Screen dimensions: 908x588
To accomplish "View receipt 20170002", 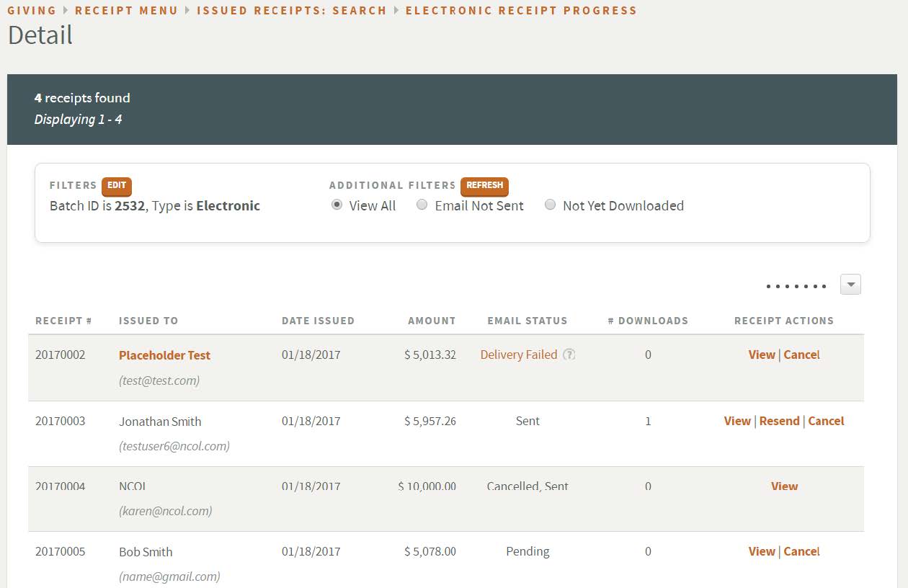I will (x=762, y=355).
